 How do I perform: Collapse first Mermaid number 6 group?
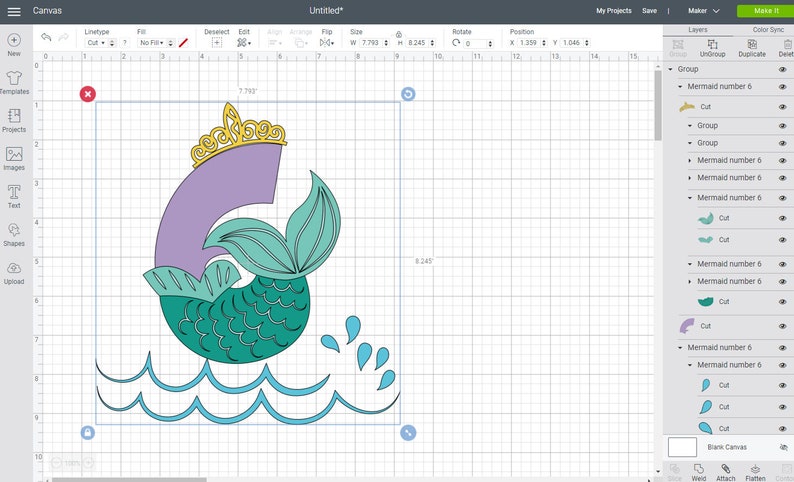coord(680,87)
